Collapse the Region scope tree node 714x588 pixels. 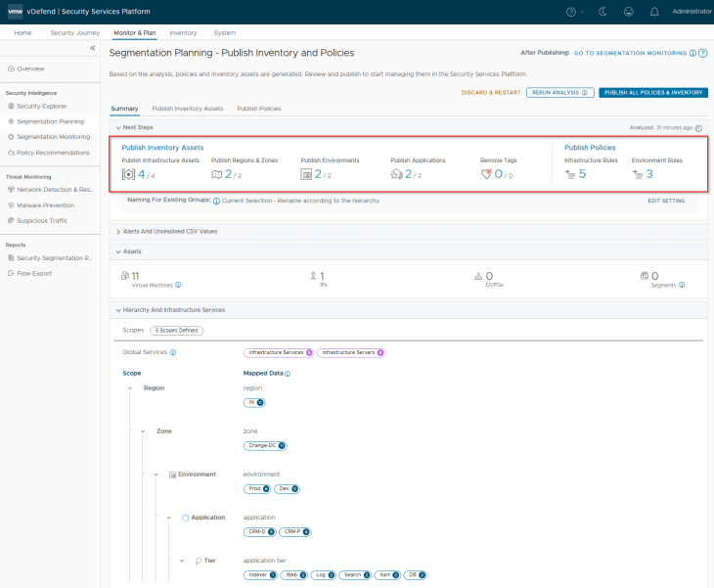pos(131,388)
